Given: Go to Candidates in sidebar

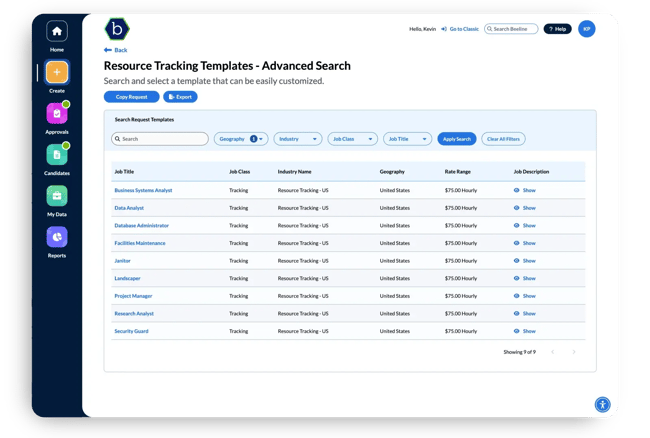Looking at the screenshot, I should 57,155.
